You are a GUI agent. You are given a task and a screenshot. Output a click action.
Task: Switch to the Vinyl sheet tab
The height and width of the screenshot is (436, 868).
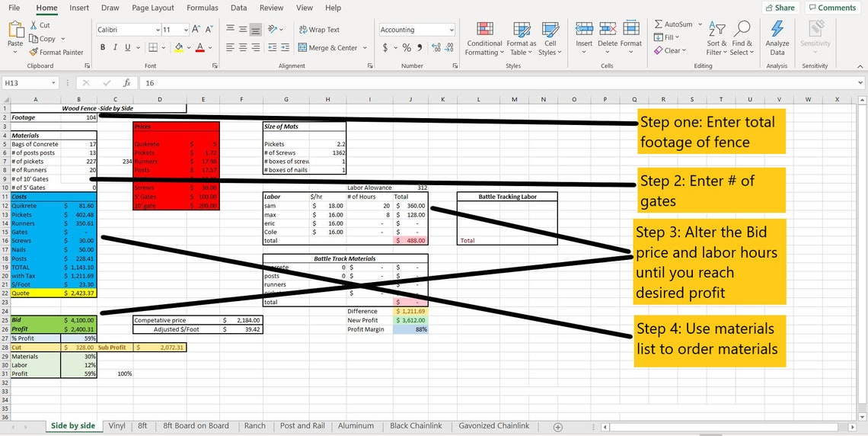(x=116, y=426)
